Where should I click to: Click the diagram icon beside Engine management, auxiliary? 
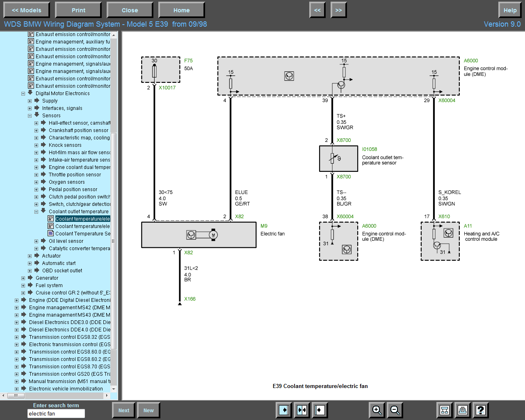pos(31,41)
